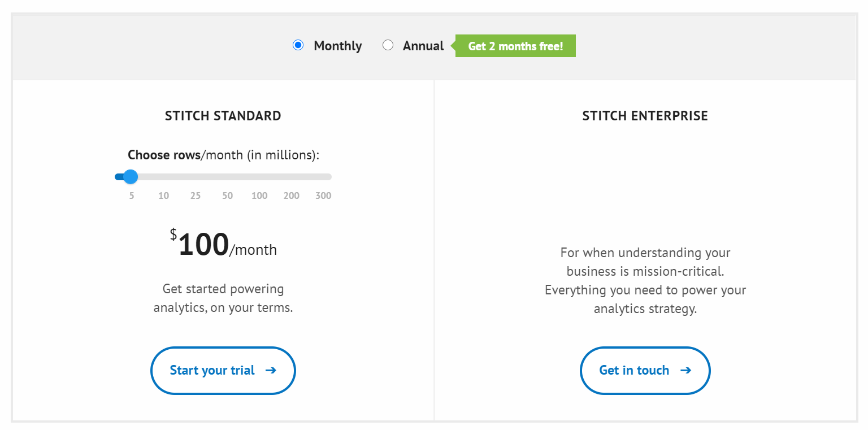Click the "Get 2 months free!" badge
Image resolution: width=868 pixels, height=430 pixels.
[x=515, y=46]
